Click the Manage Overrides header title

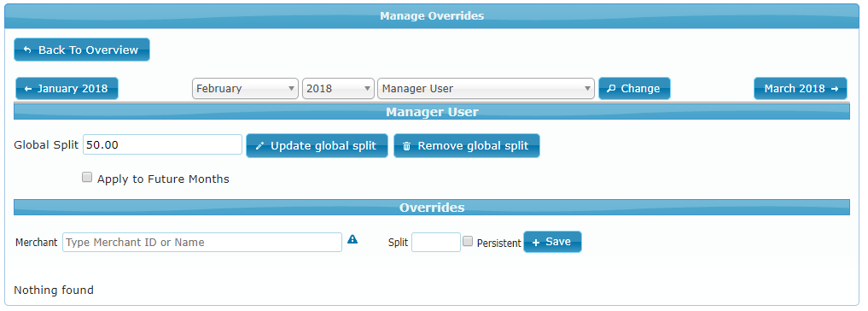pos(432,15)
